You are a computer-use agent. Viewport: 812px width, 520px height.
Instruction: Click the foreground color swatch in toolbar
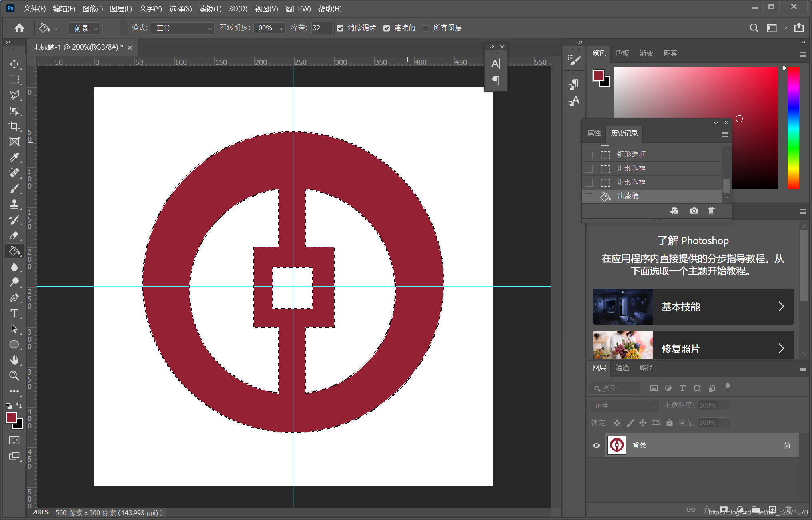[11, 418]
